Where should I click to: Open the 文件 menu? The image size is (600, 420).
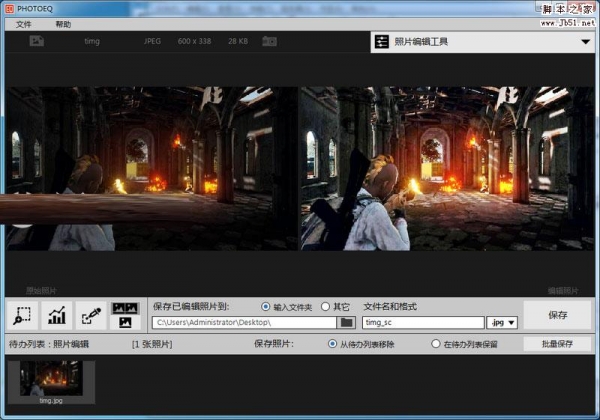tap(24, 23)
